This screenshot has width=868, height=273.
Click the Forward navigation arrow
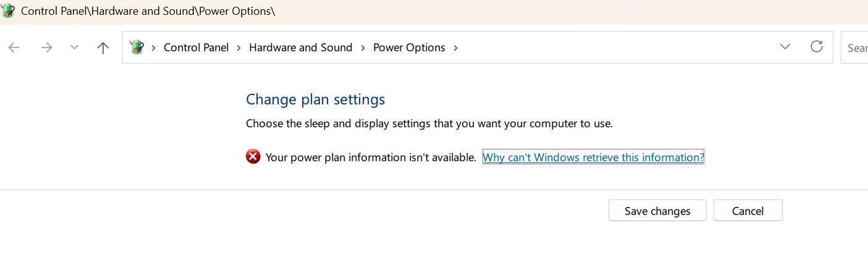[46, 48]
